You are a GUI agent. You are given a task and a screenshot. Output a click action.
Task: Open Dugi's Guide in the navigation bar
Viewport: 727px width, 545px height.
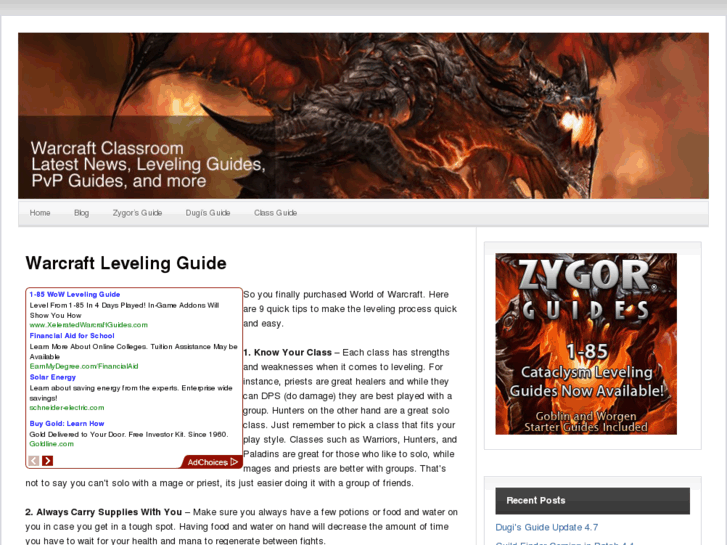coord(208,213)
